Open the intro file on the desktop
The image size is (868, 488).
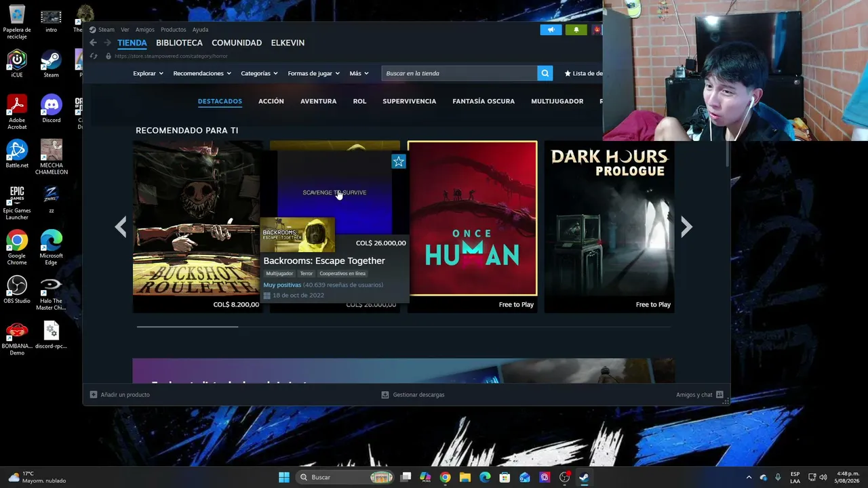pos(51,22)
